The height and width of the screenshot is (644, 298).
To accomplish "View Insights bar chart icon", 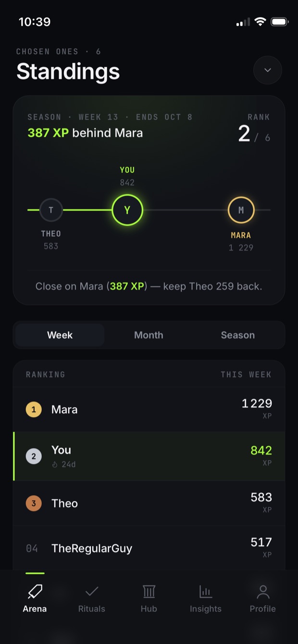I will tap(206, 592).
